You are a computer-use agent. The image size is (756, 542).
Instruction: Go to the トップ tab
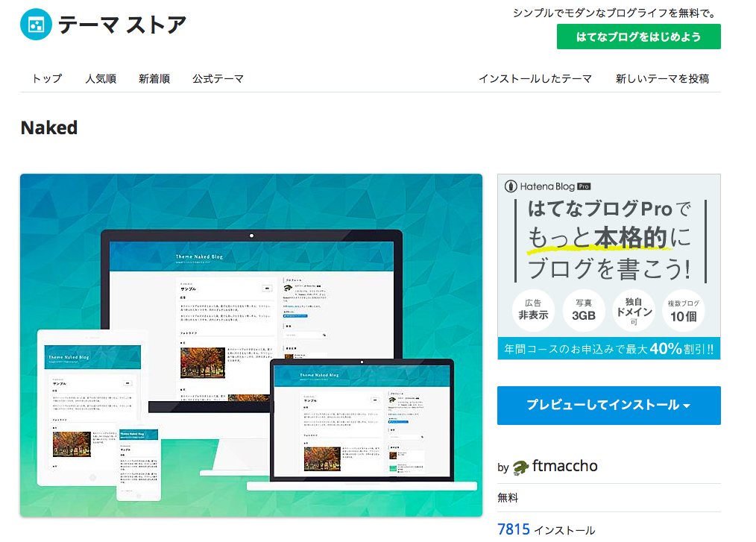47,78
